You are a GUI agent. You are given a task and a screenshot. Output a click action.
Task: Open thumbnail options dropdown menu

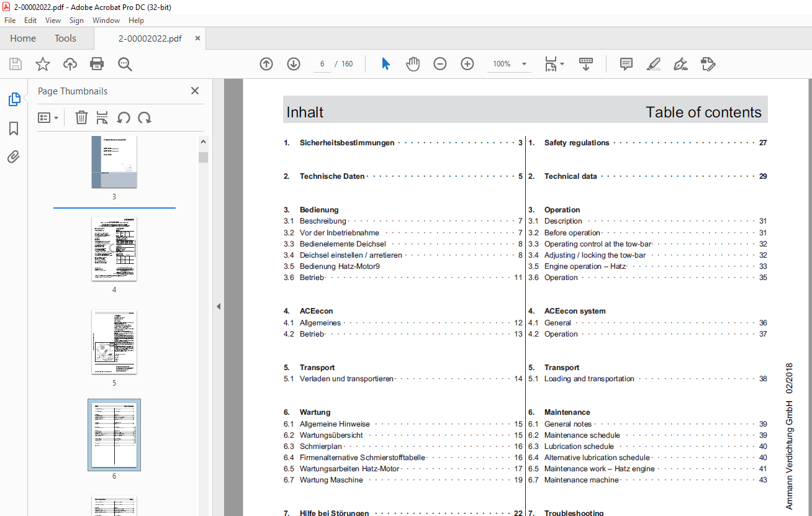[48, 117]
